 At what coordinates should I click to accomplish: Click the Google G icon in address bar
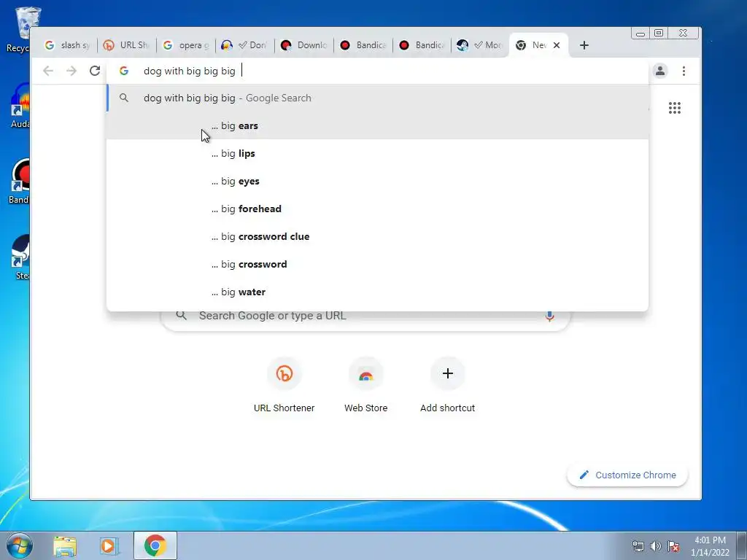tap(124, 71)
